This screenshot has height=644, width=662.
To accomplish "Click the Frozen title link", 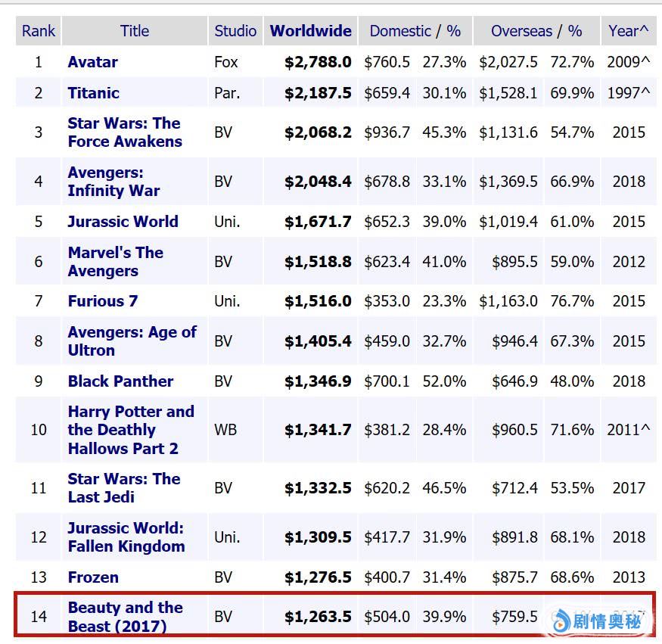I will (x=93, y=577).
